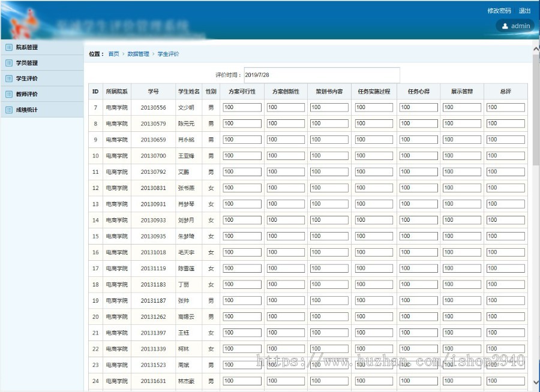This screenshot has height=392, width=540.
Task: Open 数据管理 from the breadcrumb
Action: pos(139,53)
